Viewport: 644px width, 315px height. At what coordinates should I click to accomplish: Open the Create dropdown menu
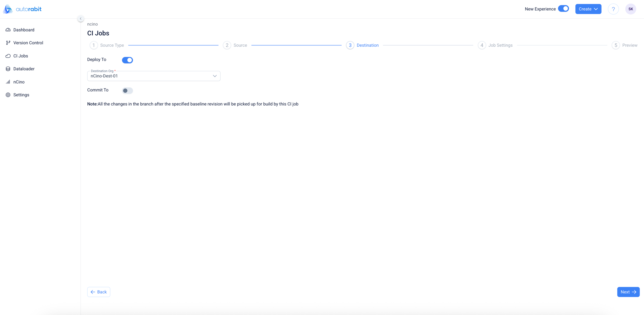588,9
